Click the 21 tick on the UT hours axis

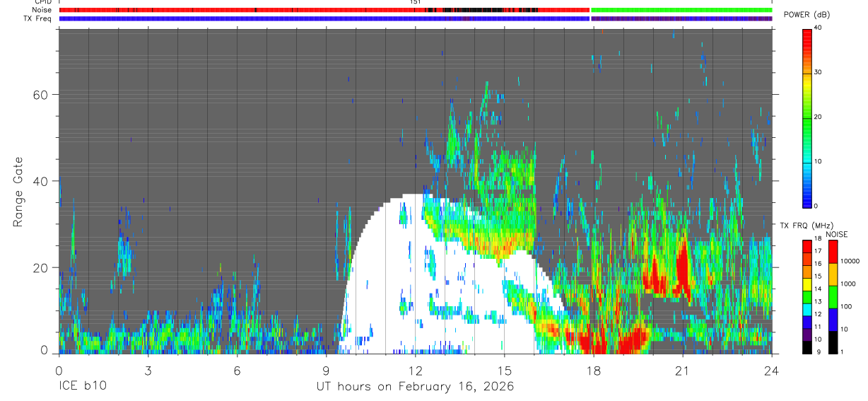pos(683,371)
